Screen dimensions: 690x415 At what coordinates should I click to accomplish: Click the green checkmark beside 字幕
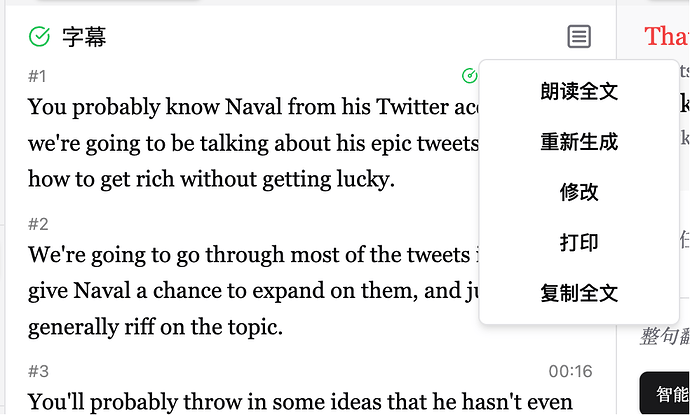point(40,37)
